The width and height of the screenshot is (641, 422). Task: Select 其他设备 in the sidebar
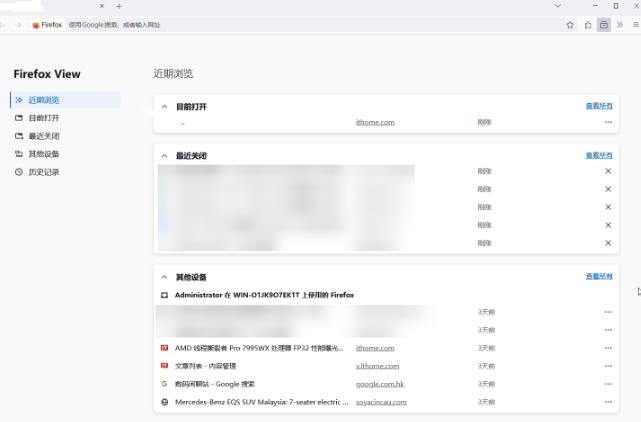(x=65, y=154)
